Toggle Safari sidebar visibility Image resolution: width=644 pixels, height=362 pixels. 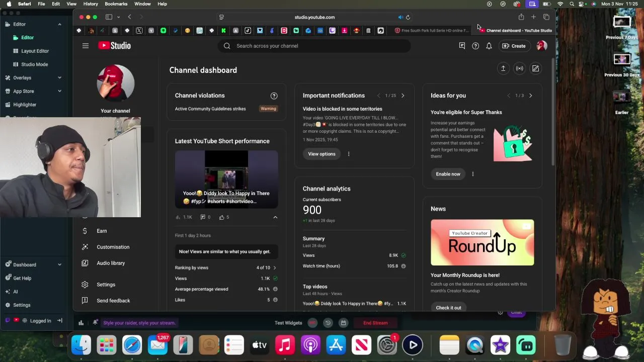(109, 17)
